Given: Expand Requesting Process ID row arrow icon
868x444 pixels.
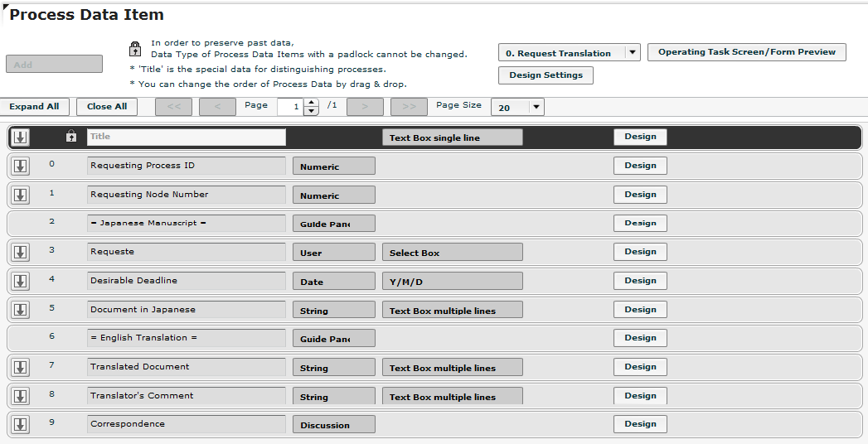Looking at the screenshot, I should coord(21,166).
